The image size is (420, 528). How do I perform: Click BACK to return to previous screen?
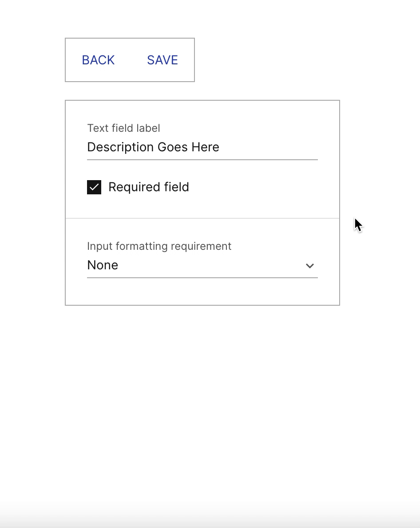point(98,60)
